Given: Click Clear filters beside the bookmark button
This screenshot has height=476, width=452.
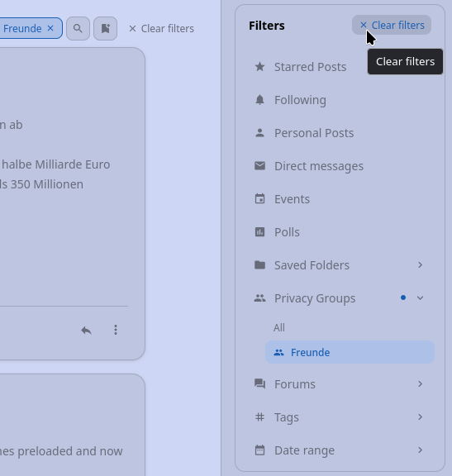Looking at the screenshot, I should (x=161, y=29).
